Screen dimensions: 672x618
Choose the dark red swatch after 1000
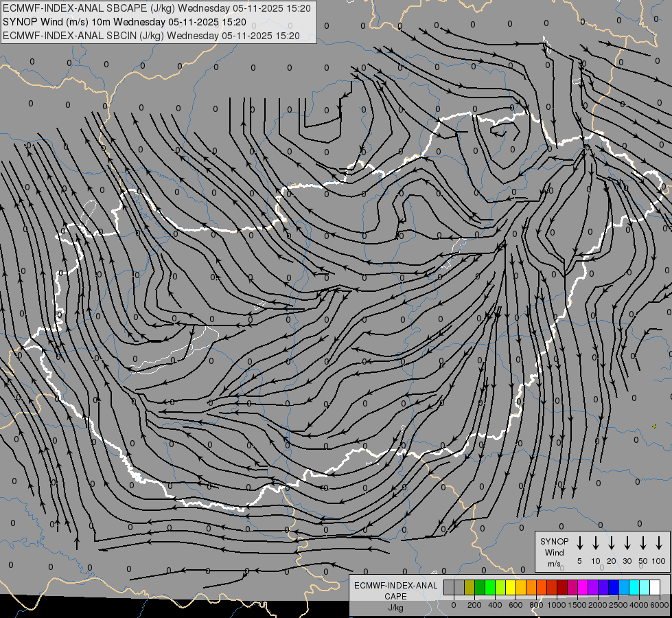[562, 587]
